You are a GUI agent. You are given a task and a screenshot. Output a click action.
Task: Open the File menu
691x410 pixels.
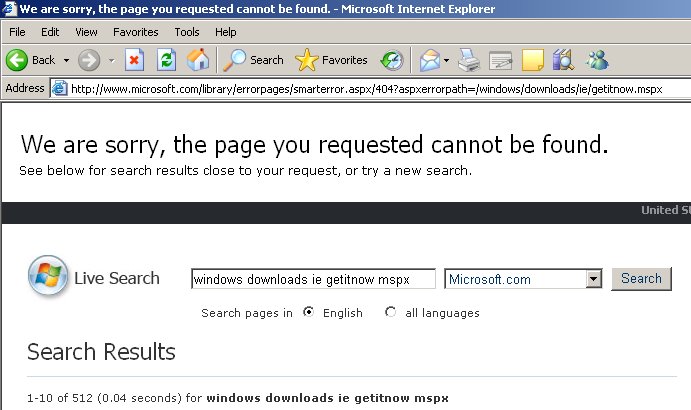point(17,32)
